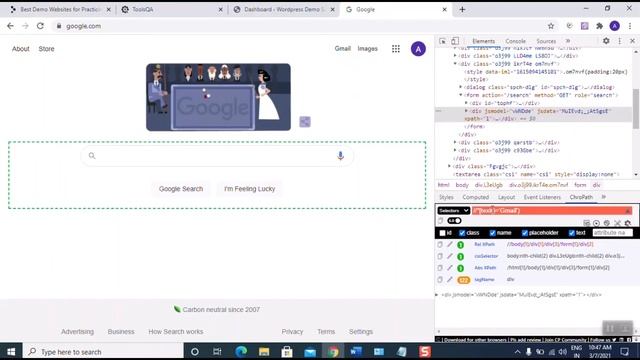
Task: Switch to the ToolsQA browser tab
Action: (172, 9)
